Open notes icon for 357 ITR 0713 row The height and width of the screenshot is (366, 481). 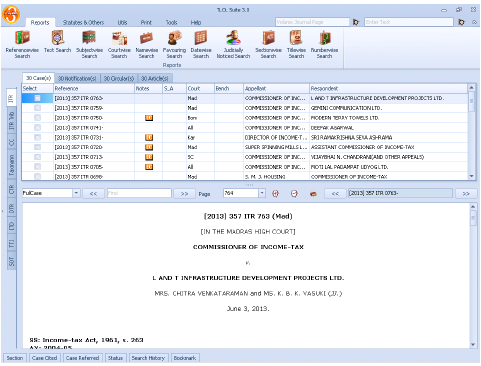(149, 157)
